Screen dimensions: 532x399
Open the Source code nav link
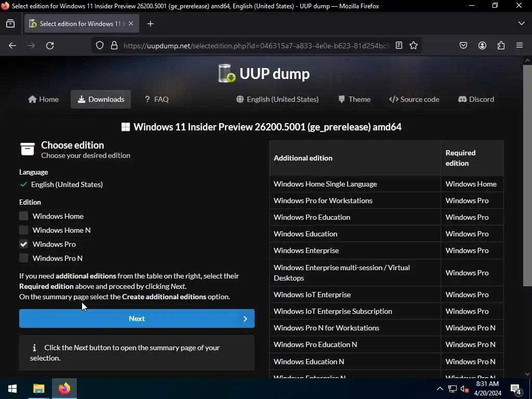[414, 99]
